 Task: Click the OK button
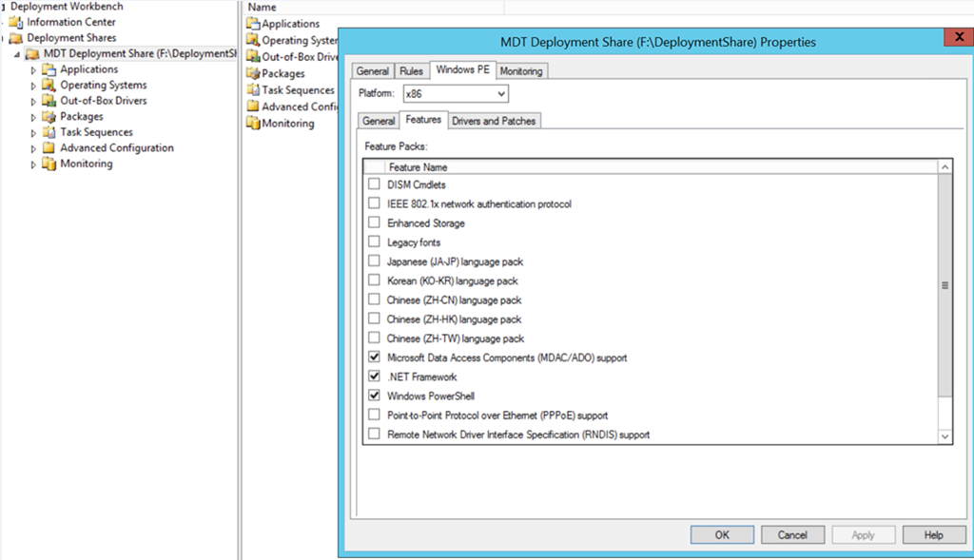(722, 535)
